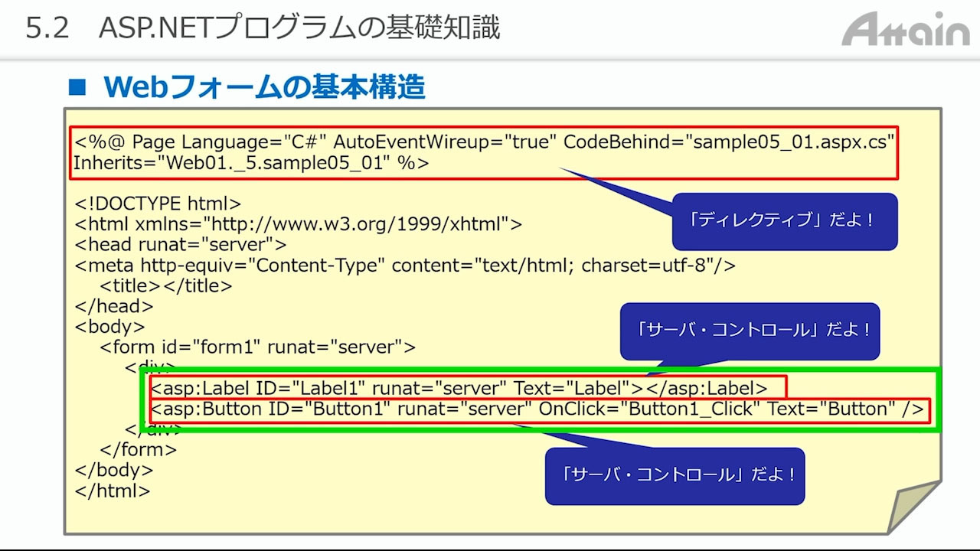This screenshot has height=551, width=980.
Task: Click the Language="C#" attribute
Action: [254, 142]
